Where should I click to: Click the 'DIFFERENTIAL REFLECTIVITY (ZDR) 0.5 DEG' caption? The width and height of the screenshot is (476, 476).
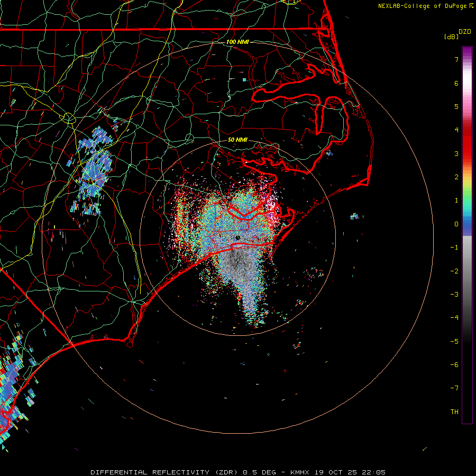click(x=183, y=472)
